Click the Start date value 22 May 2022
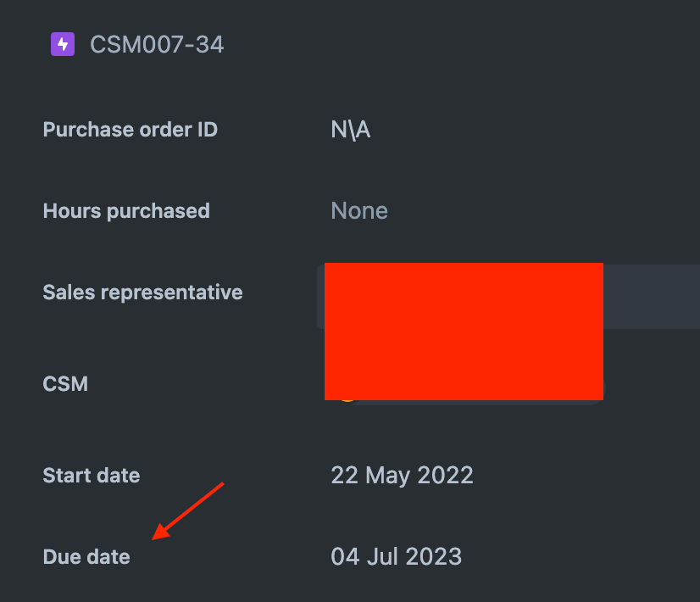Screen dimensions: 700x602 click(x=402, y=475)
